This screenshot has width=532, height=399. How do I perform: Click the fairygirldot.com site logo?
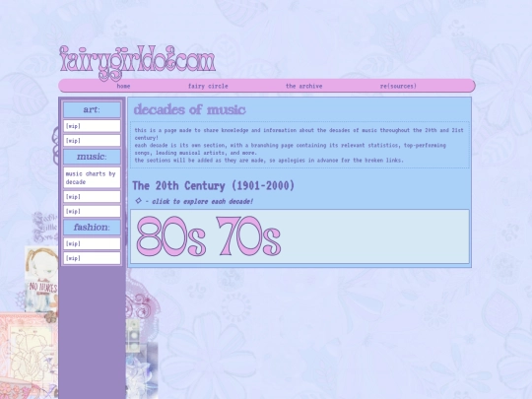click(137, 63)
